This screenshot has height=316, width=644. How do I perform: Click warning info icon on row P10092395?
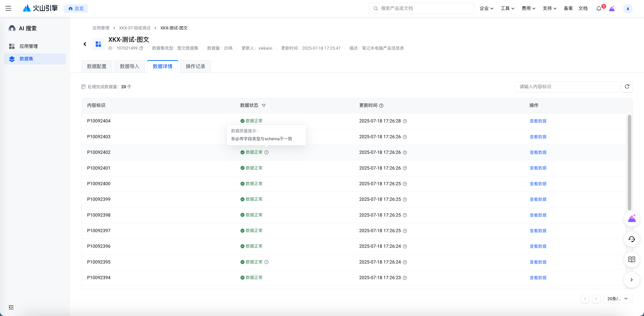pyautogui.click(x=267, y=262)
